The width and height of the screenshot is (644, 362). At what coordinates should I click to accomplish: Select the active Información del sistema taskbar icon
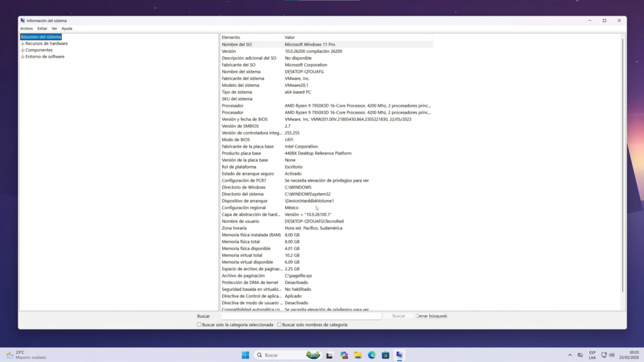(x=399, y=354)
